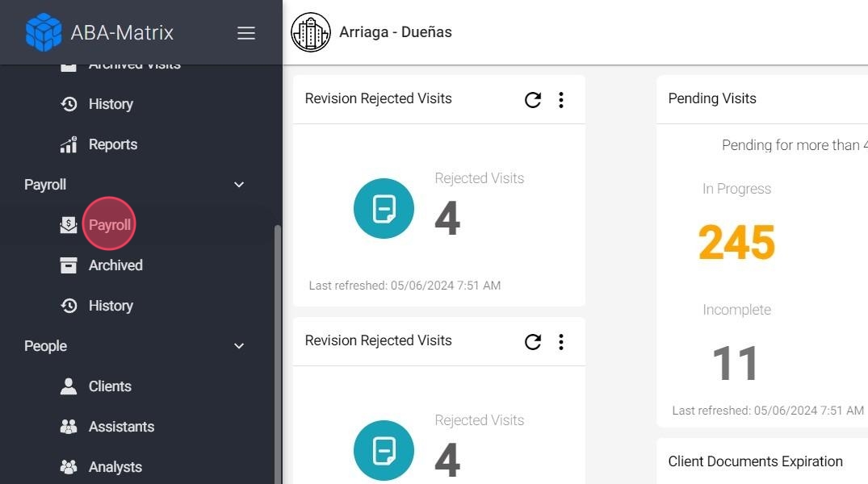Open the Clients menu item
The image size is (868, 484).
(x=110, y=386)
